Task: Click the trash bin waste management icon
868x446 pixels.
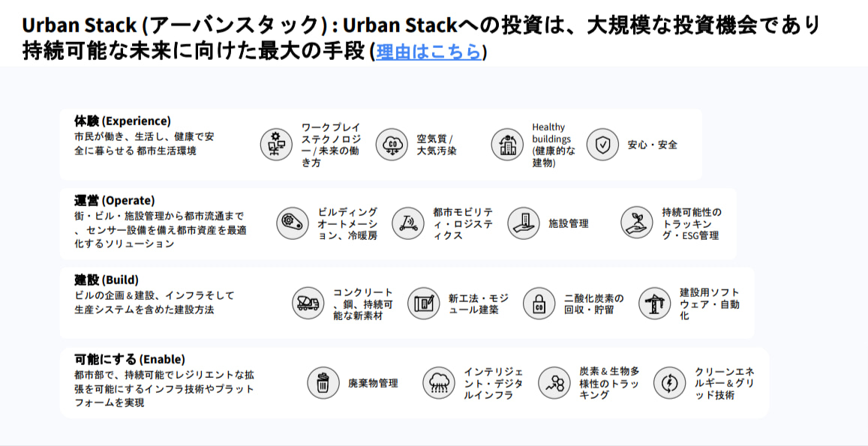Action: click(323, 383)
